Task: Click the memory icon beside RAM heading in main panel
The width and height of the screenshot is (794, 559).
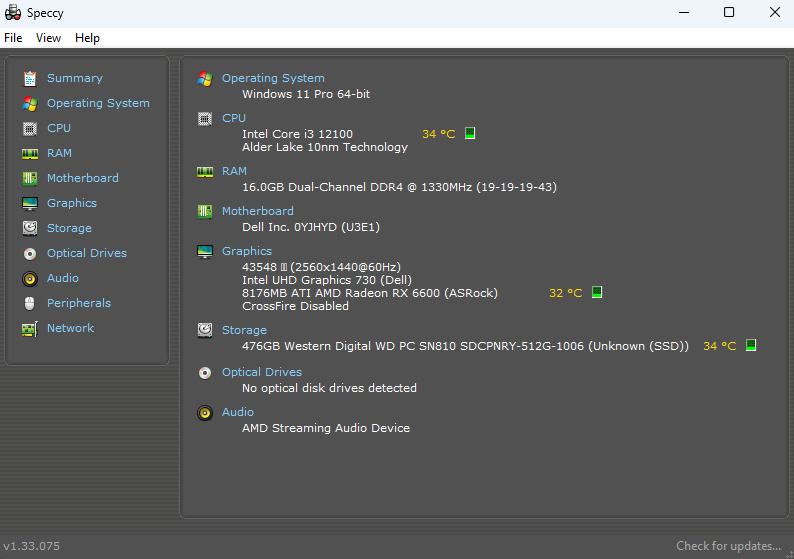Action: tap(205, 172)
